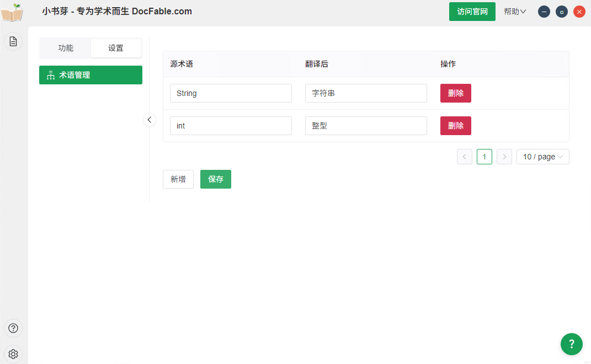Click the DocFable book logo icon
This screenshot has height=364, width=591.
[12, 12]
